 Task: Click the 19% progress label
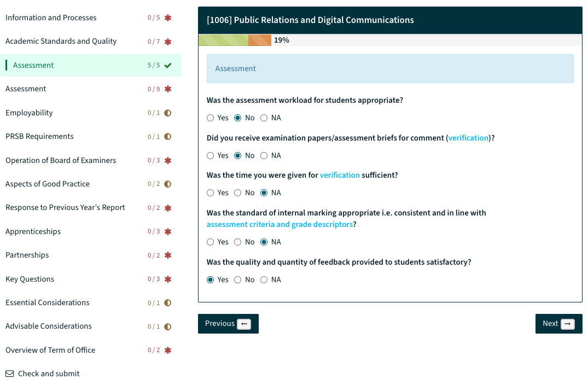click(282, 40)
